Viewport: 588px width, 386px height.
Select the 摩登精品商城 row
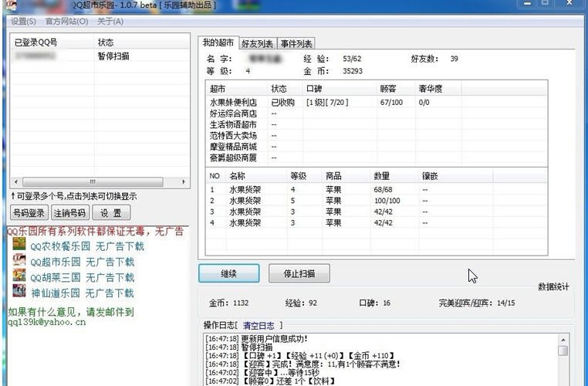pos(377,147)
